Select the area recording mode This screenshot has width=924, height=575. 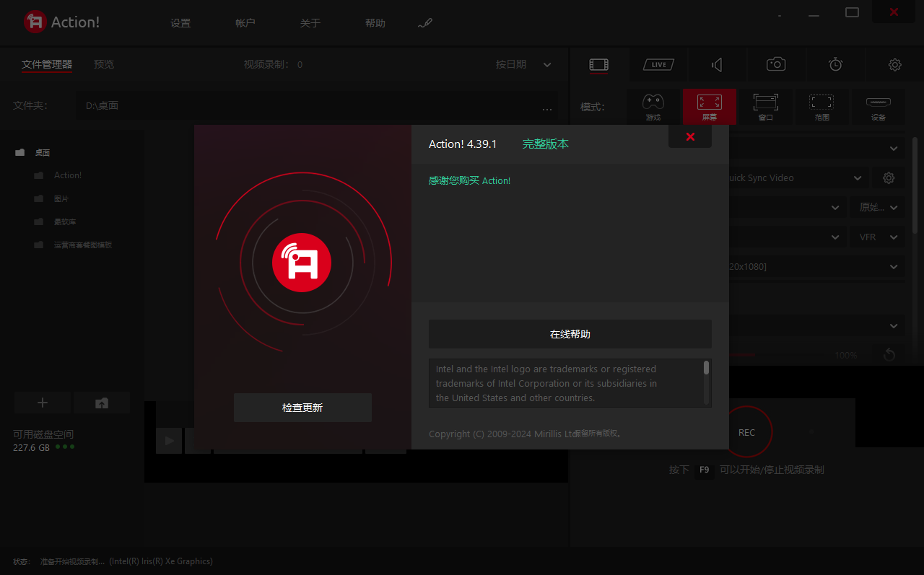[821, 107]
